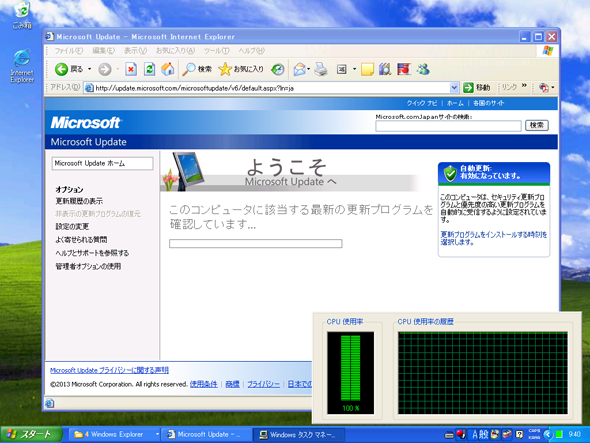Click the IME pad red ball tray icon

coord(461,434)
